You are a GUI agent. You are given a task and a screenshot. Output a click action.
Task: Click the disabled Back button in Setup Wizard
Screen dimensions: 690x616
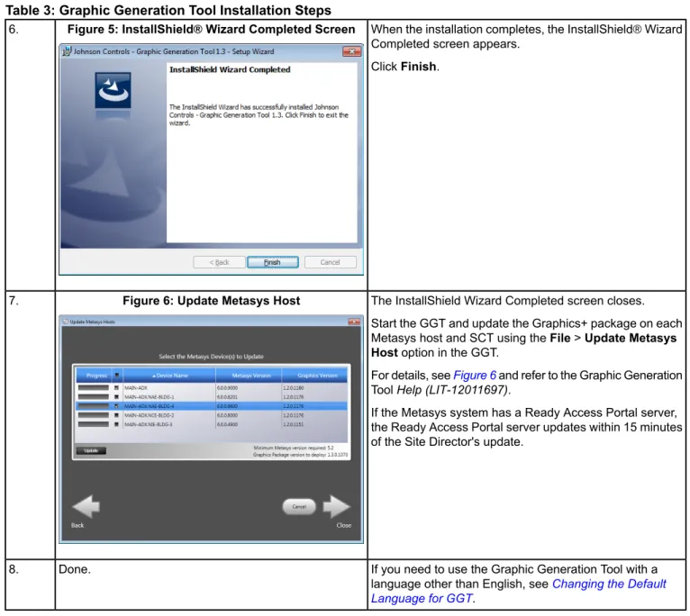(219, 262)
